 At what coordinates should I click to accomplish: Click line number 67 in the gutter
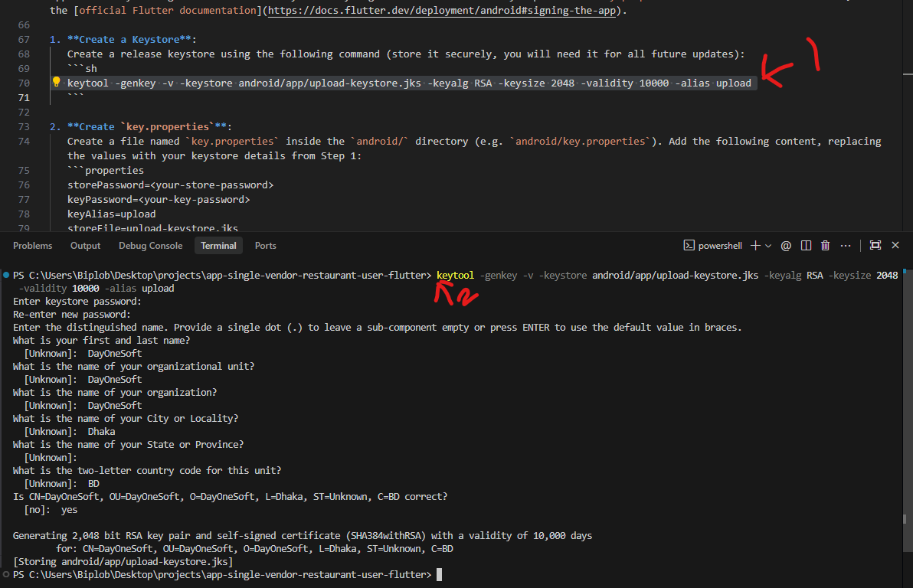point(24,40)
